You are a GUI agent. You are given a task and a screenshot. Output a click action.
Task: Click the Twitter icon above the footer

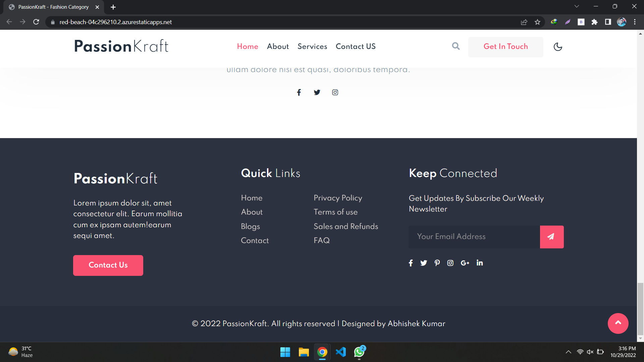point(317,92)
